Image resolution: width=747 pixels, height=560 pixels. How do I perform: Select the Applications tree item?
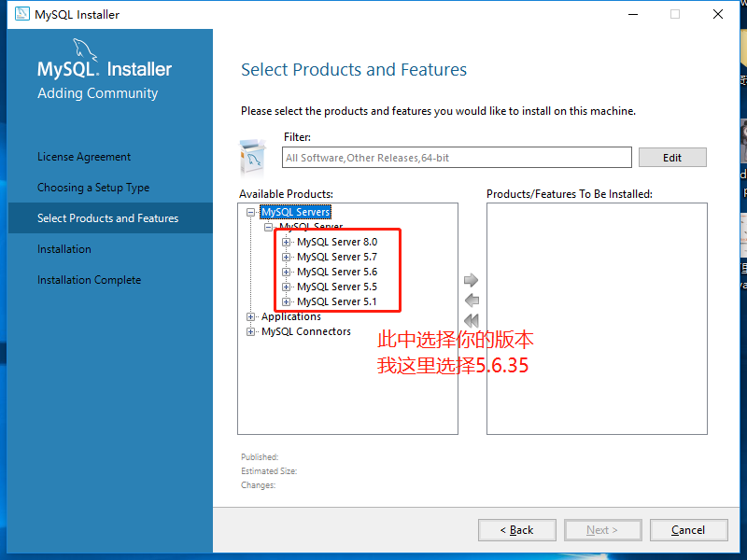[291, 316]
